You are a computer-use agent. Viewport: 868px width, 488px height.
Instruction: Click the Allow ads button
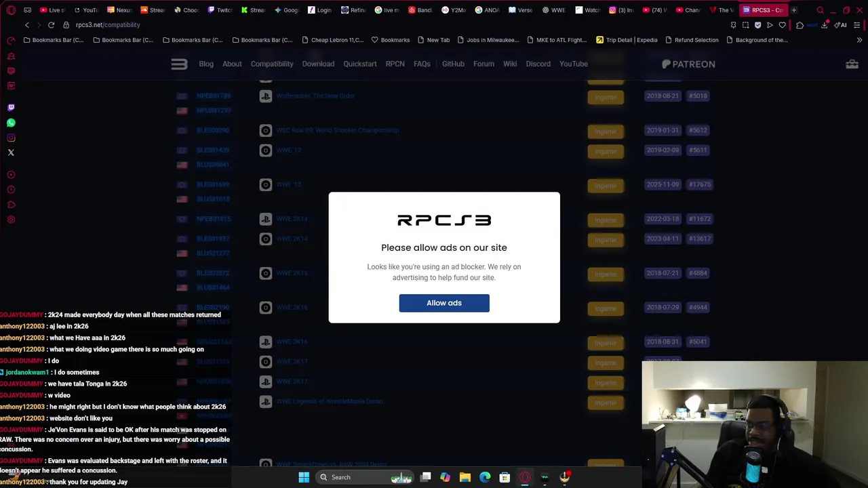click(444, 303)
